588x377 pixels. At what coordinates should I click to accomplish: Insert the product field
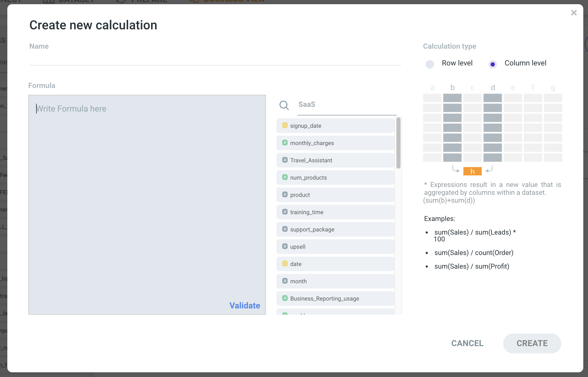click(335, 195)
